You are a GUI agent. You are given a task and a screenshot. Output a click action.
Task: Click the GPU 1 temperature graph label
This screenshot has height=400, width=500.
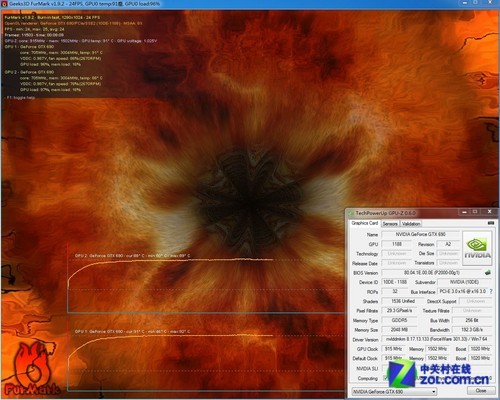(132, 331)
